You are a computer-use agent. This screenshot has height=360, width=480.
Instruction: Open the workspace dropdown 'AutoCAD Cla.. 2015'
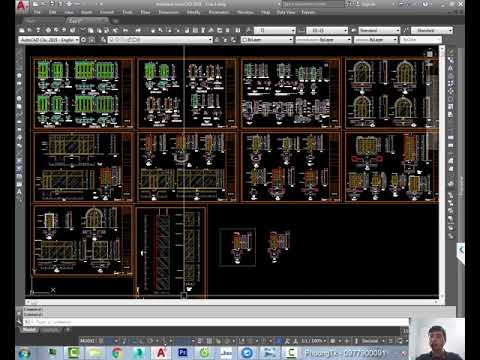click(x=49, y=40)
